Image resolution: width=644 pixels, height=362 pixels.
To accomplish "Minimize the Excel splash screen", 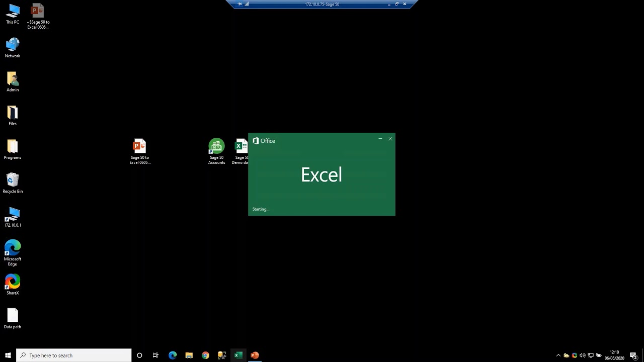I will (x=380, y=139).
